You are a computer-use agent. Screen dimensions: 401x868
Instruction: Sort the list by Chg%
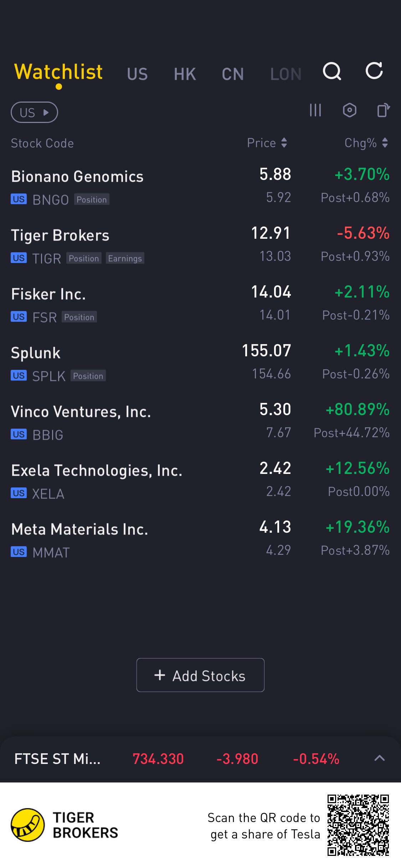point(366,143)
